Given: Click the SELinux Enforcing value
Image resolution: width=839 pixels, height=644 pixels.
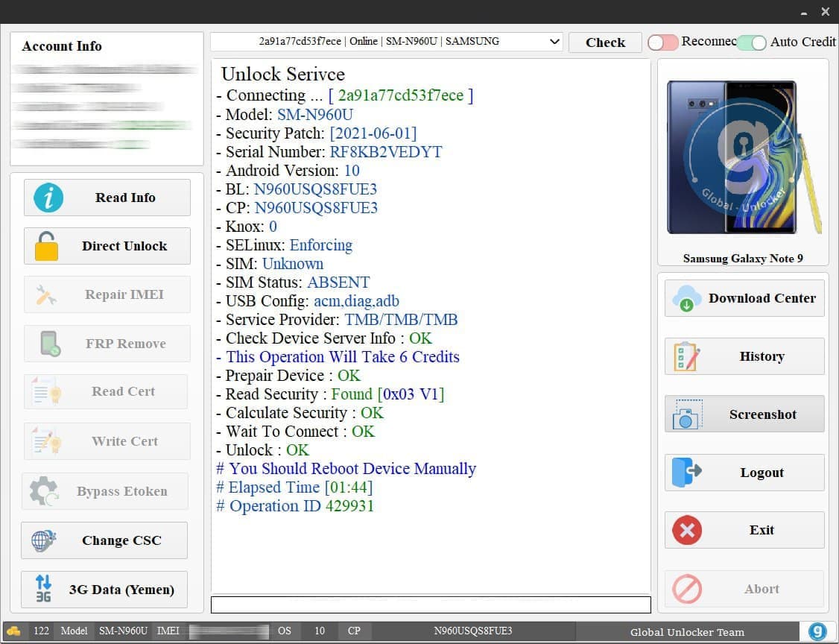Looking at the screenshot, I should (321, 245).
